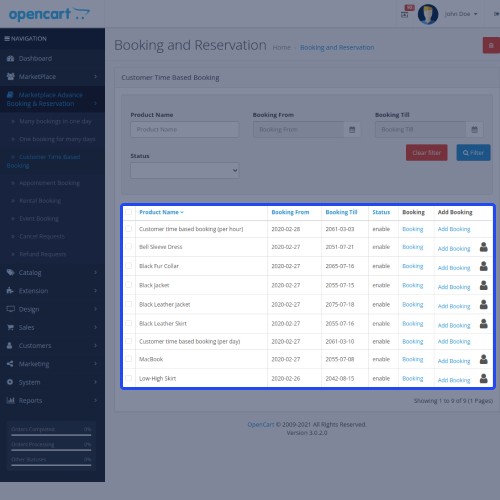
Task: Click user icon for Bell Sleeve Dress
Action: coord(484,247)
